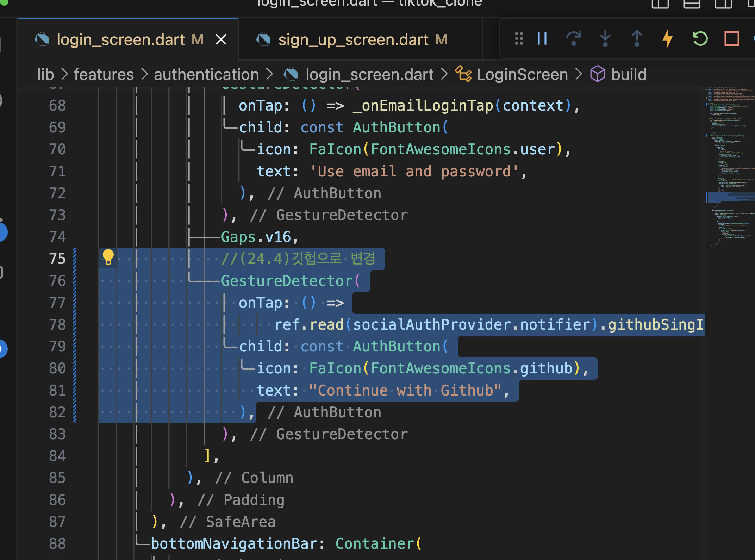This screenshot has height=560, width=755.
Task: Toggle the split editor layout icon
Action: (660, 4)
